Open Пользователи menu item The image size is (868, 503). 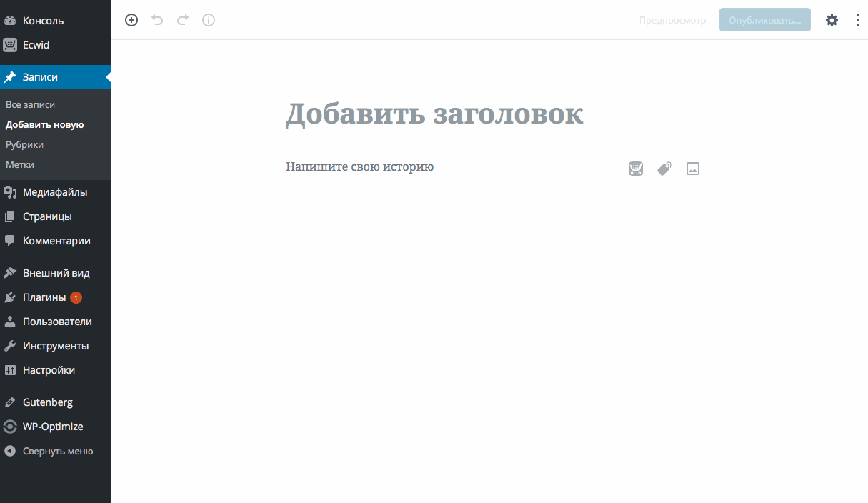tap(56, 322)
